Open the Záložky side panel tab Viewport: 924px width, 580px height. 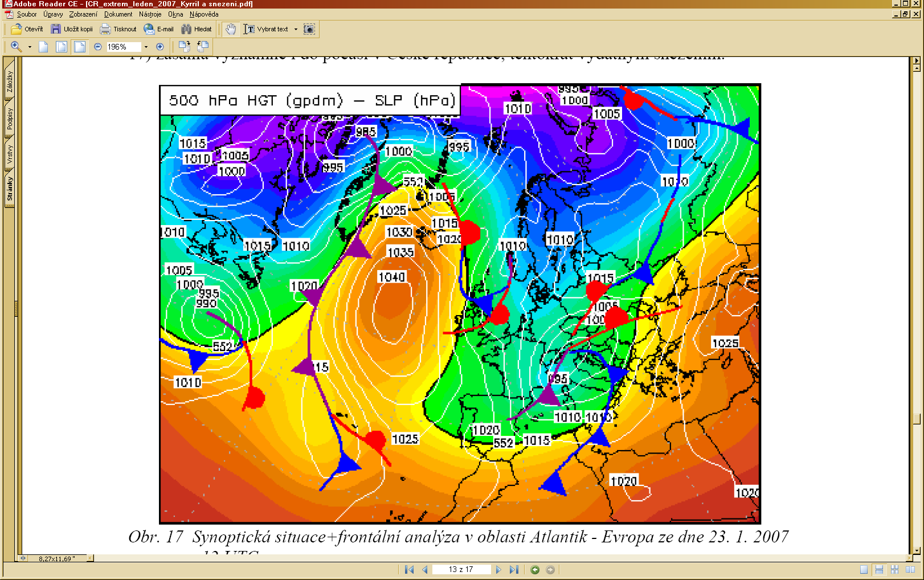(x=10, y=80)
